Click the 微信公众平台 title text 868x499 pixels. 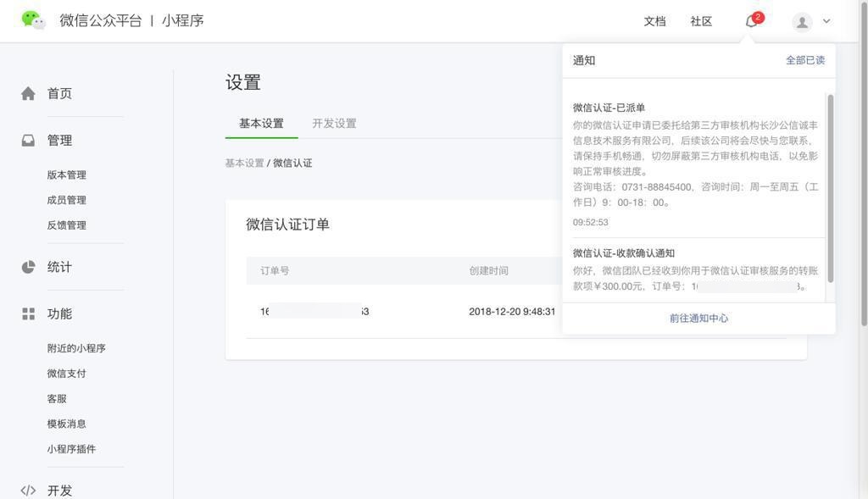101,20
